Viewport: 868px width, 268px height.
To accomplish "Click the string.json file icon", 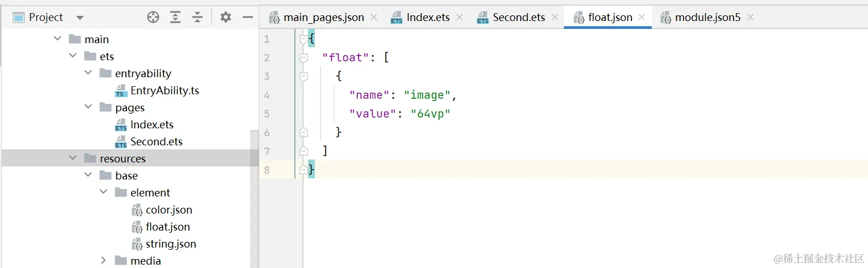I will [x=137, y=244].
